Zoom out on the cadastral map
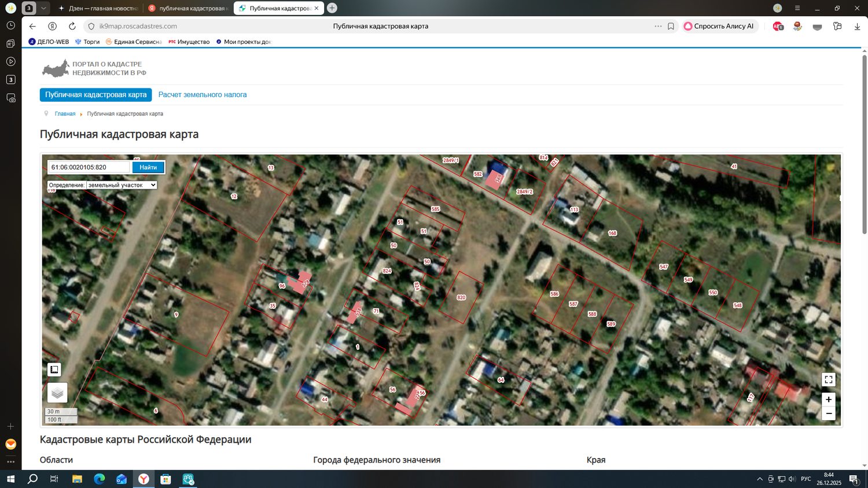The height and width of the screenshot is (488, 868). pos(829,413)
